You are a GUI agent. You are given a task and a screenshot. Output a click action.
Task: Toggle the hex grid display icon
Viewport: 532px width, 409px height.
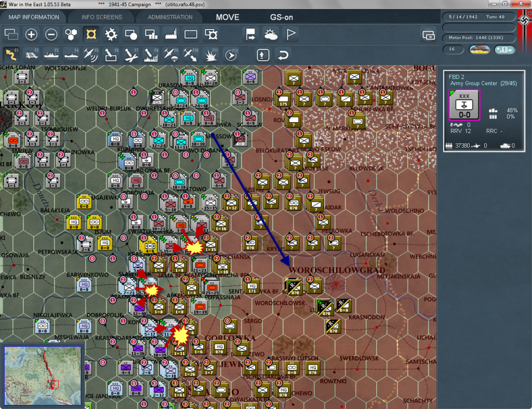click(x=71, y=34)
